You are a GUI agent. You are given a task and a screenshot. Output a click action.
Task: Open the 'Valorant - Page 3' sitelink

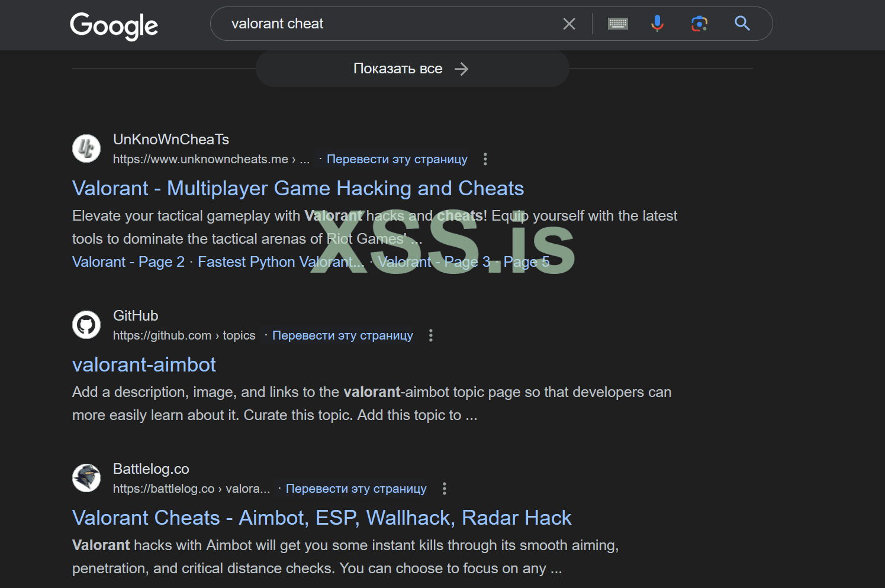point(434,261)
